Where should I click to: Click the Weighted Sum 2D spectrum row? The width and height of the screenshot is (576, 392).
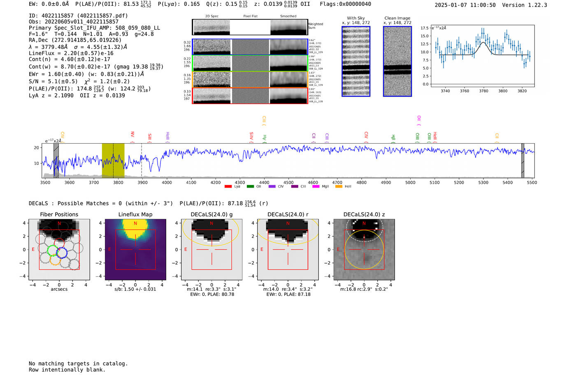coord(250,27)
